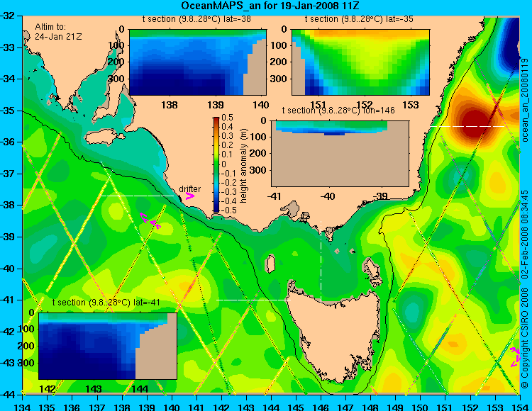Open the temperature section inset for lat=-41

click(x=108, y=346)
